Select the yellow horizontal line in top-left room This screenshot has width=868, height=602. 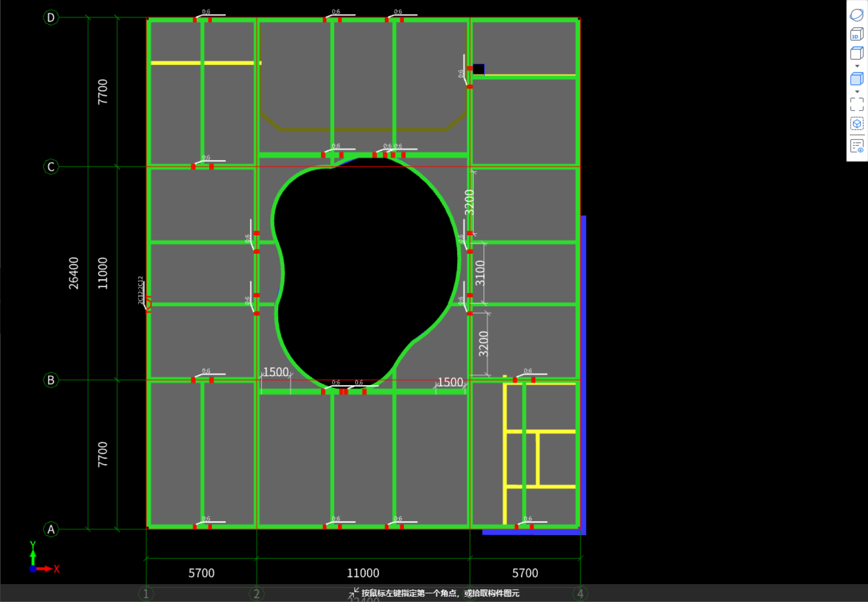[x=206, y=63]
